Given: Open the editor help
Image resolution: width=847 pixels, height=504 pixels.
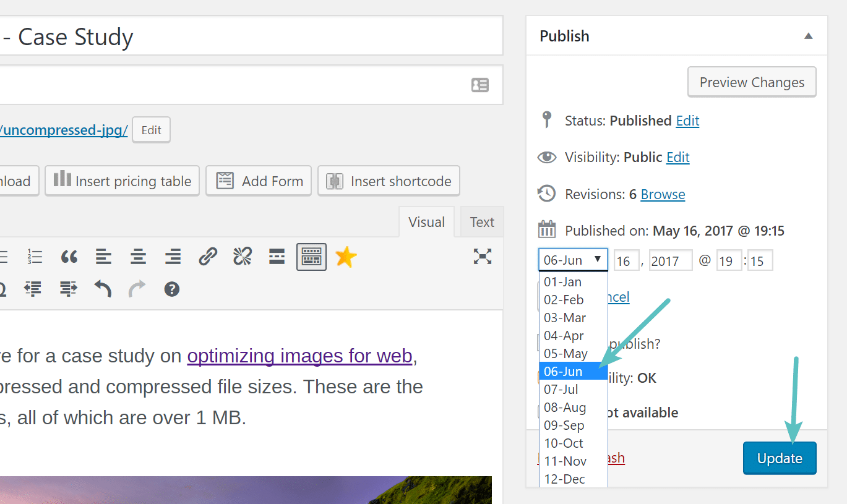Looking at the screenshot, I should click(x=171, y=288).
